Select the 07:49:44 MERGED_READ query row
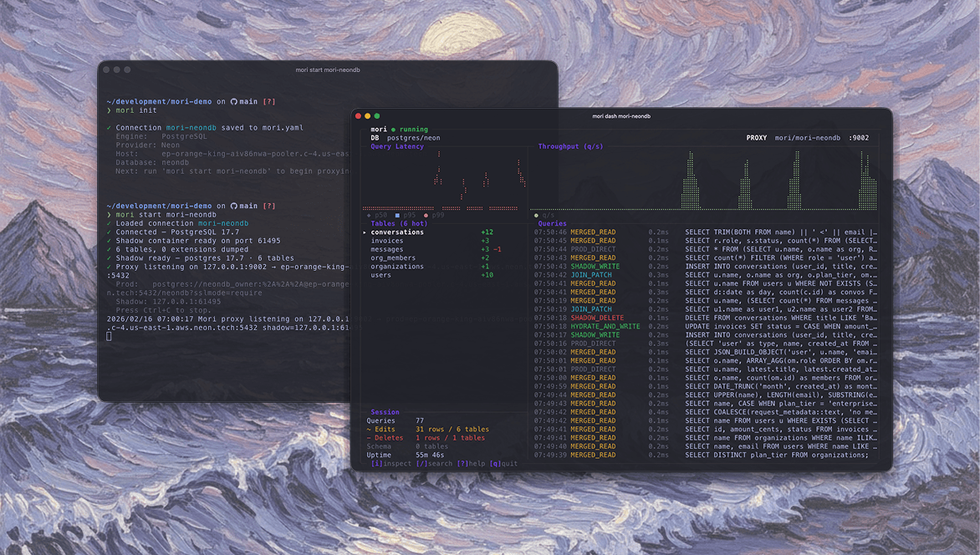Viewport: 980px width, 555px height. (x=706, y=395)
